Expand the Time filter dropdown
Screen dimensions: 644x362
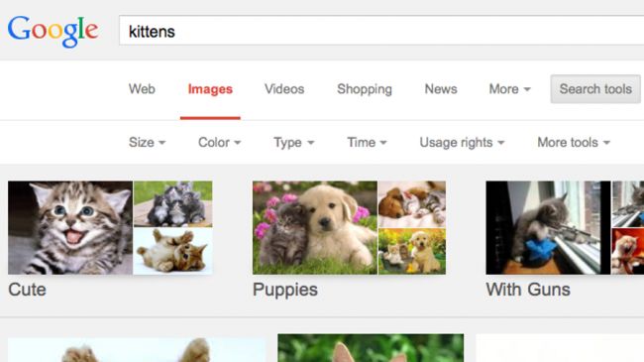click(x=367, y=143)
